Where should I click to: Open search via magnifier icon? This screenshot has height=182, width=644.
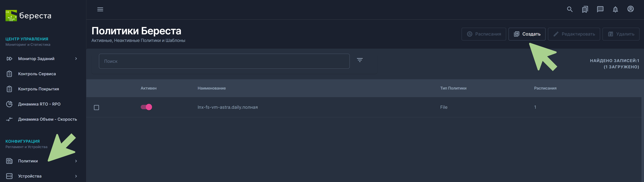click(x=570, y=9)
